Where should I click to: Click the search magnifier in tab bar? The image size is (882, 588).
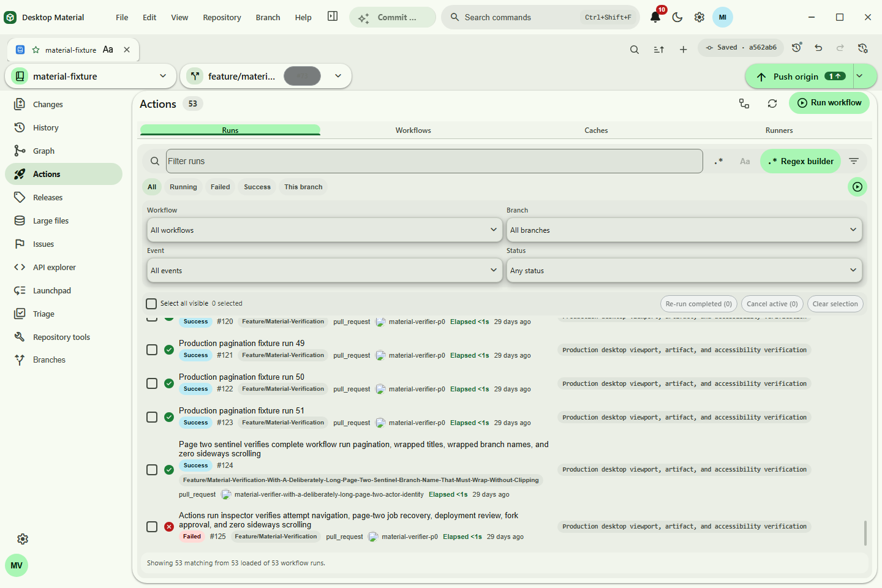(635, 50)
